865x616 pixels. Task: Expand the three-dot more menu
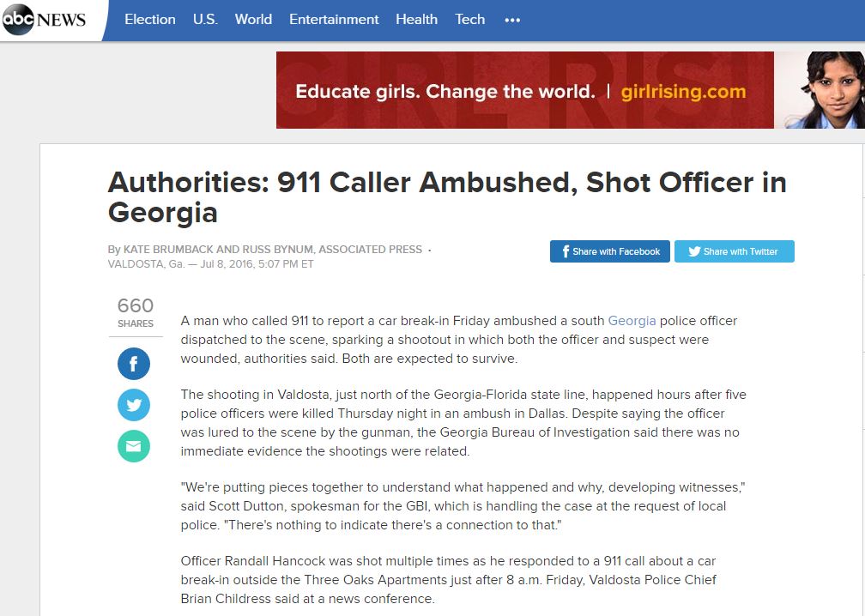[512, 20]
